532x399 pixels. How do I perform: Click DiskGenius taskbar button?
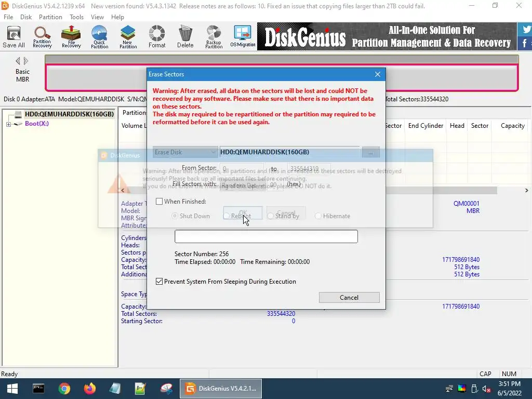point(220,389)
